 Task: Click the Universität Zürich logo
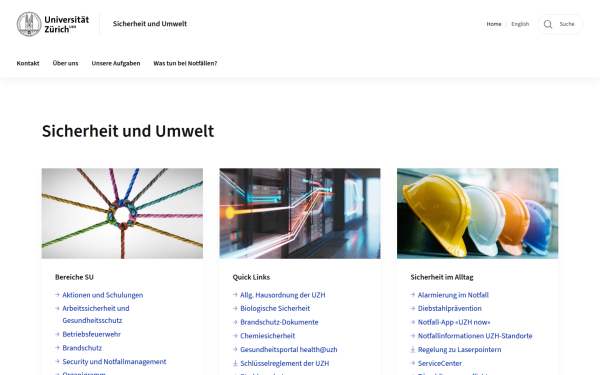(53, 24)
